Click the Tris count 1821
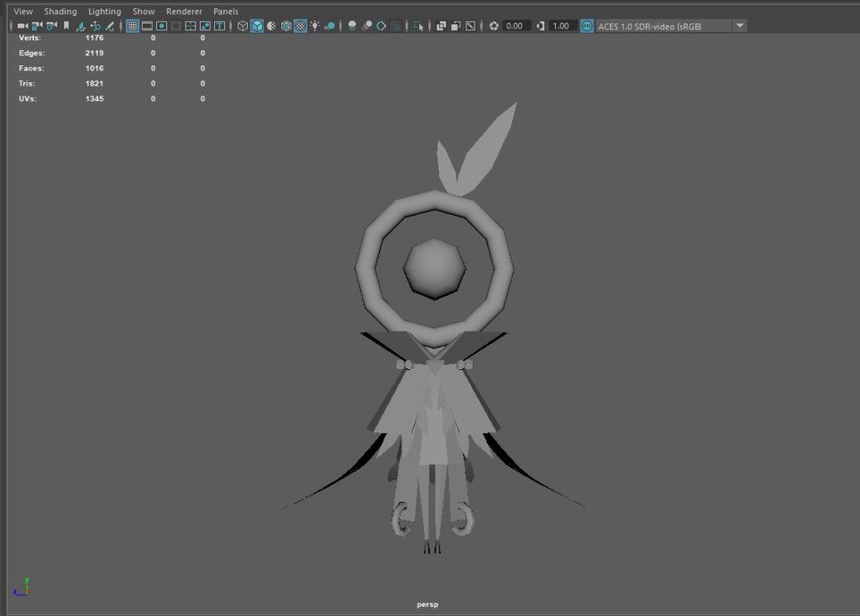860x616 pixels. (94, 84)
